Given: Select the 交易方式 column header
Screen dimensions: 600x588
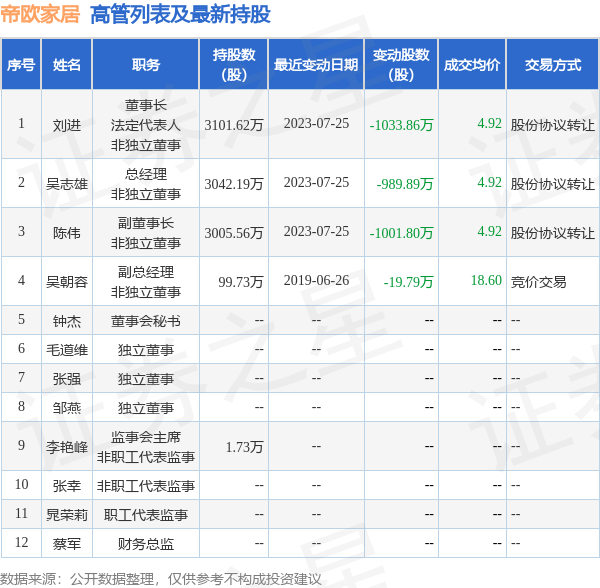Looking at the screenshot, I should (x=553, y=65).
